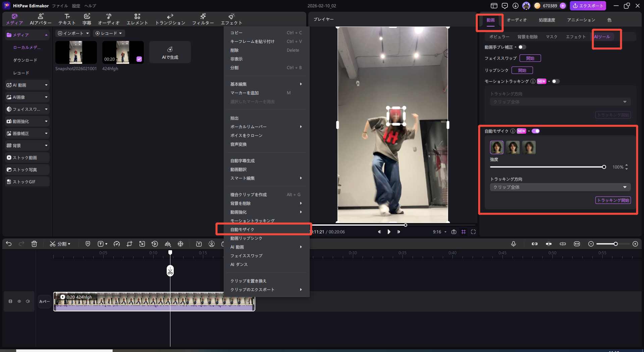Click the エクスポート button
The height and width of the screenshot is (352, 644).
coord(588,6)
